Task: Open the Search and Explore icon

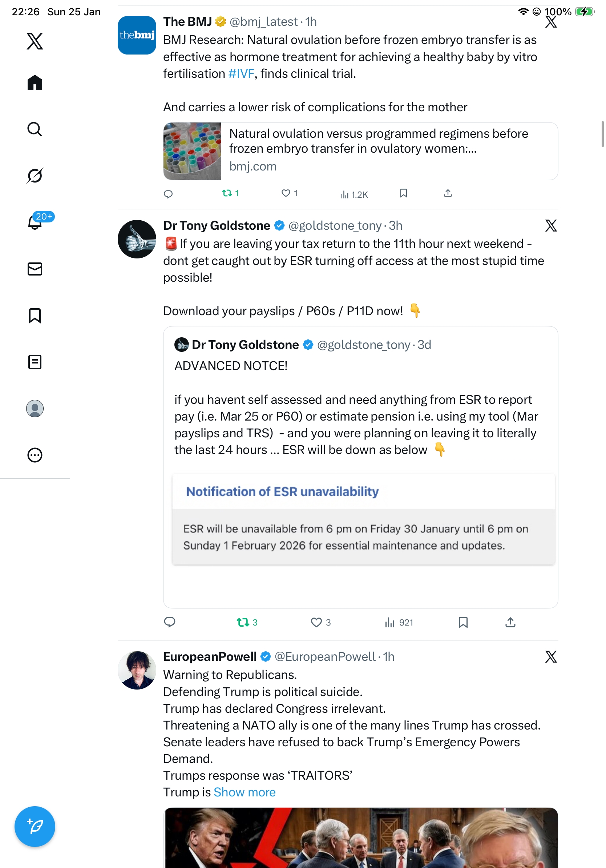Action: [35, 129]
